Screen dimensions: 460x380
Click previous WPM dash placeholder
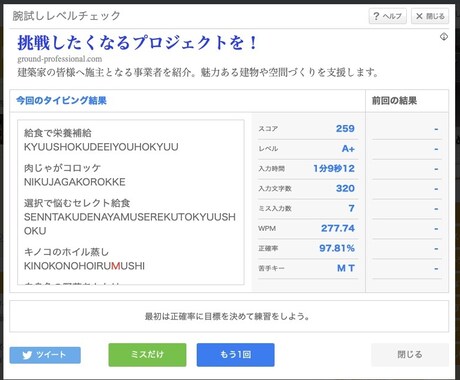[x=436, y=229]
